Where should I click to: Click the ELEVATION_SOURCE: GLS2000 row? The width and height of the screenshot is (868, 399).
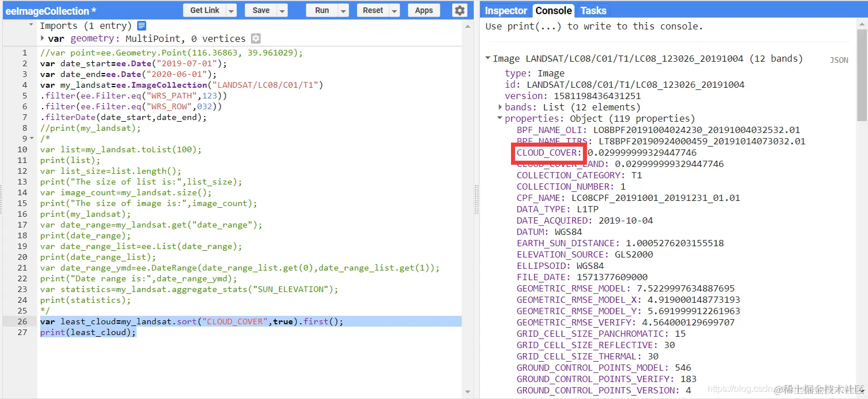click(x=585, y=254)
